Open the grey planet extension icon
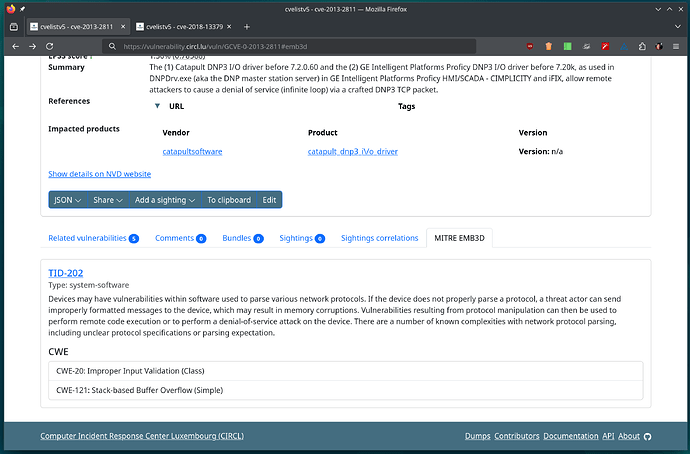This screenshot has height=454, width=690. click(587, 46)
